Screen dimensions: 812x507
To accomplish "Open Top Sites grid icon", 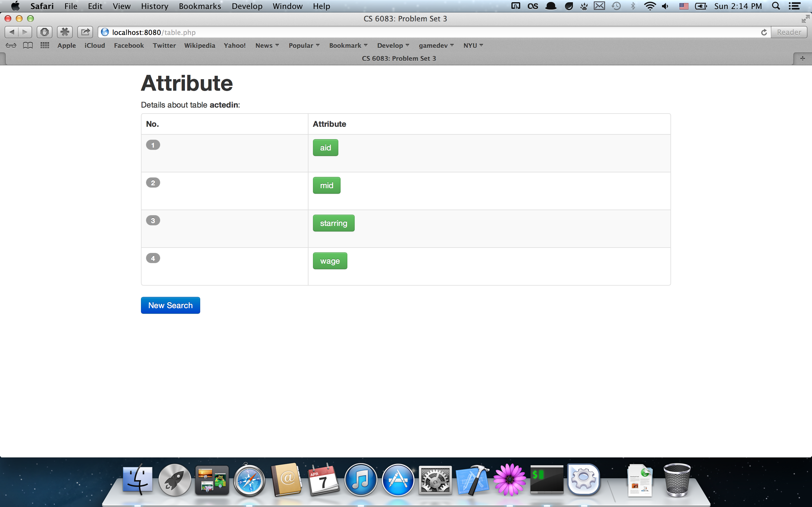I will pos(45,45).
